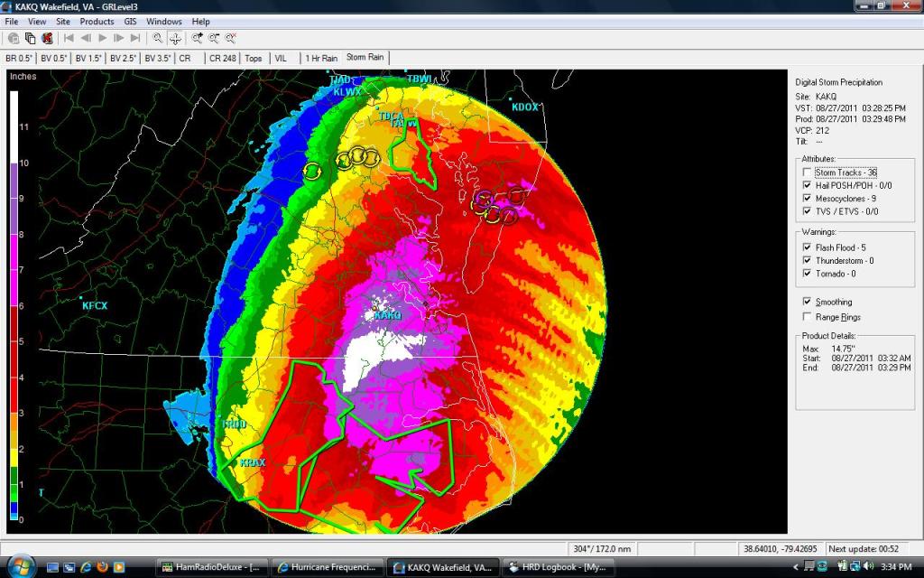The image size is (924, 578).
Task: Select the magnifier zoom tool
Action: tap(158, 38)
